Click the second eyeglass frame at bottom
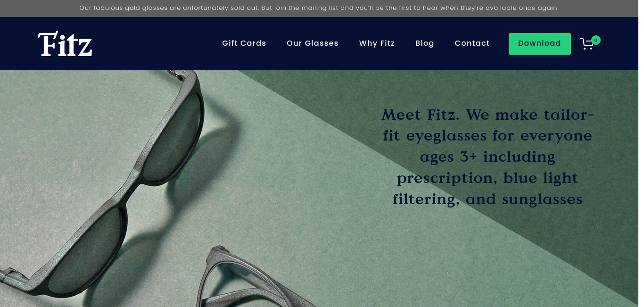This screenshot has width=644, height=307. click(x=250, y=278)
